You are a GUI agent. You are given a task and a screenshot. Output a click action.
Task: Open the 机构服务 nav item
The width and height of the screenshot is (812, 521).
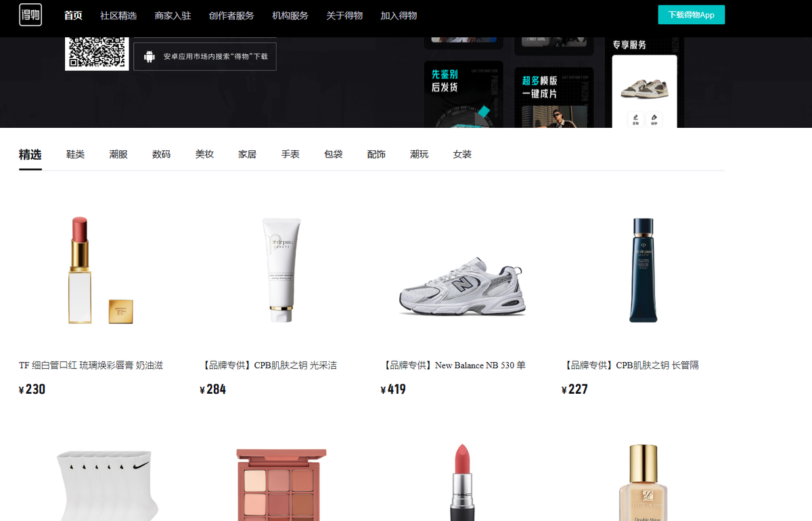(290, 16)
